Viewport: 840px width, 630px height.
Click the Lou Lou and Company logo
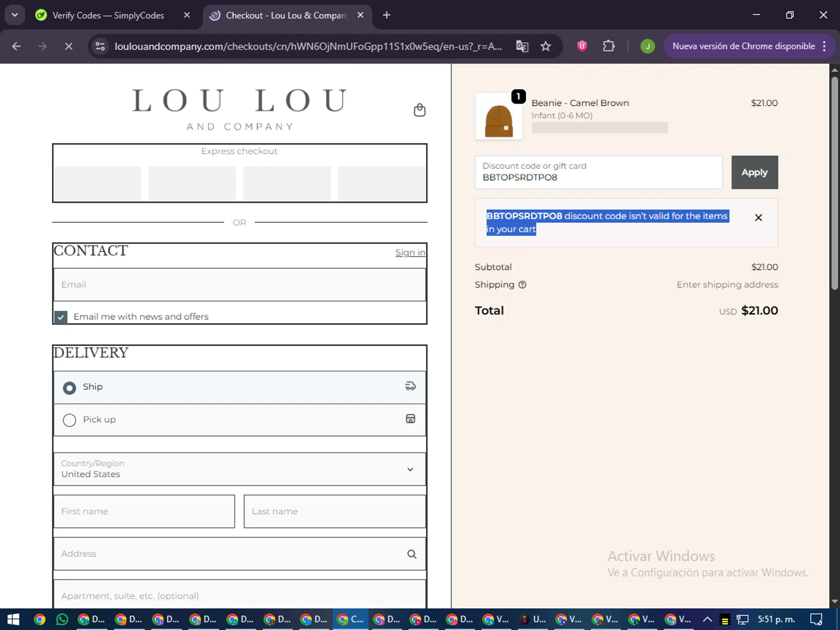pos(240,109)
